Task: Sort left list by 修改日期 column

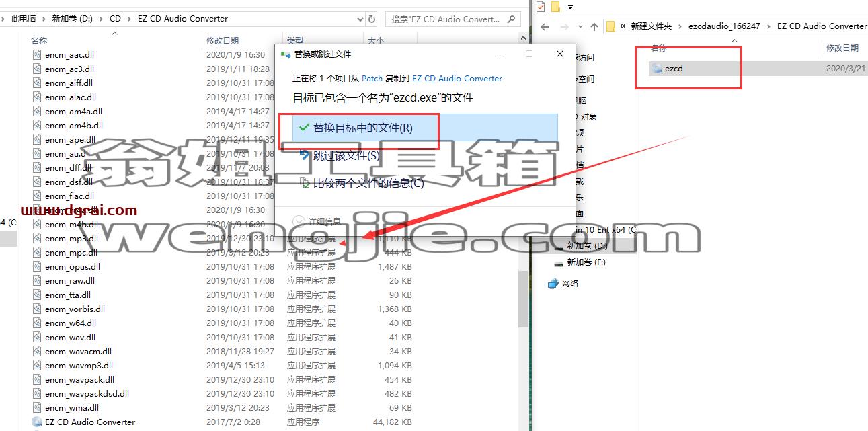Action: click(222, 40)
